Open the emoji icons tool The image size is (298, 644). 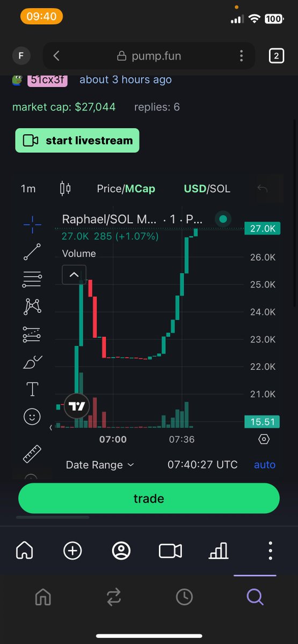click(32, 416)
